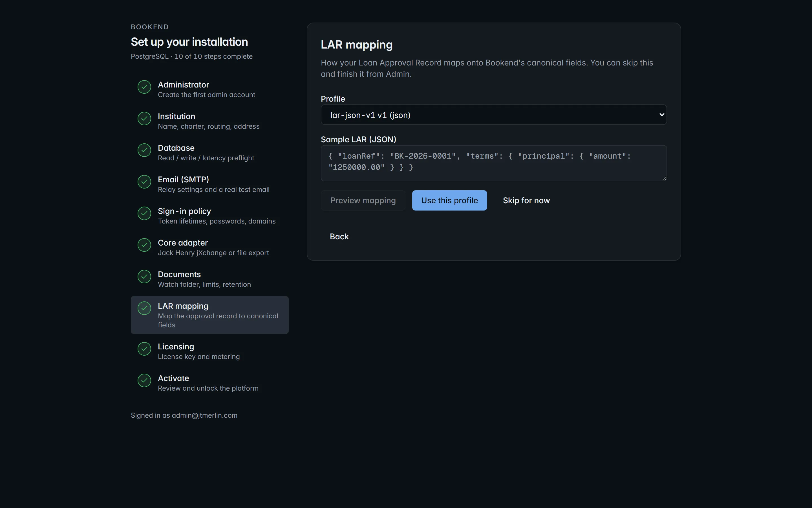Grab the textarea resize handle corner

(664, 178)
